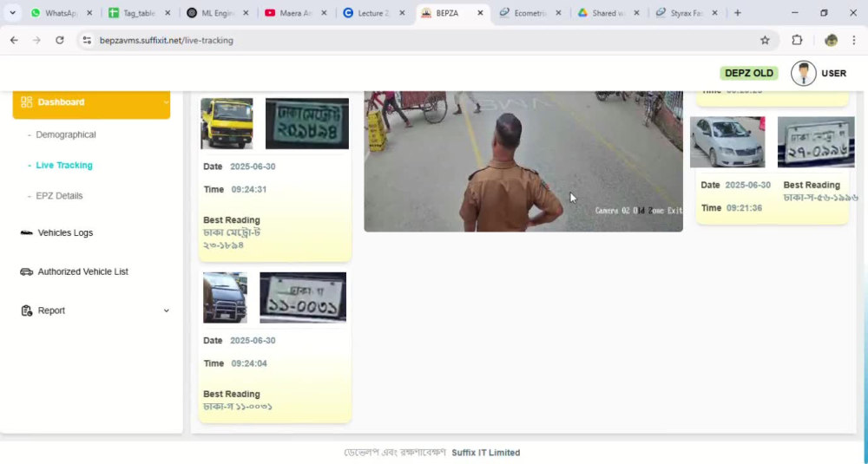Click the DEPZ OLD zone badge
This screenshot has width=868, height=464.
(x=748, y=73)
